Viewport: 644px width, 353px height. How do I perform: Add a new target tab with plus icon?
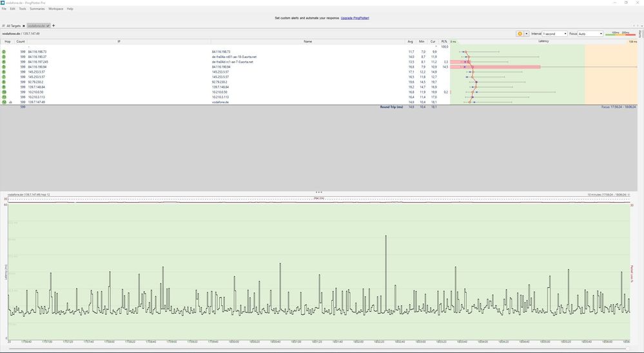tap(54, 25)
